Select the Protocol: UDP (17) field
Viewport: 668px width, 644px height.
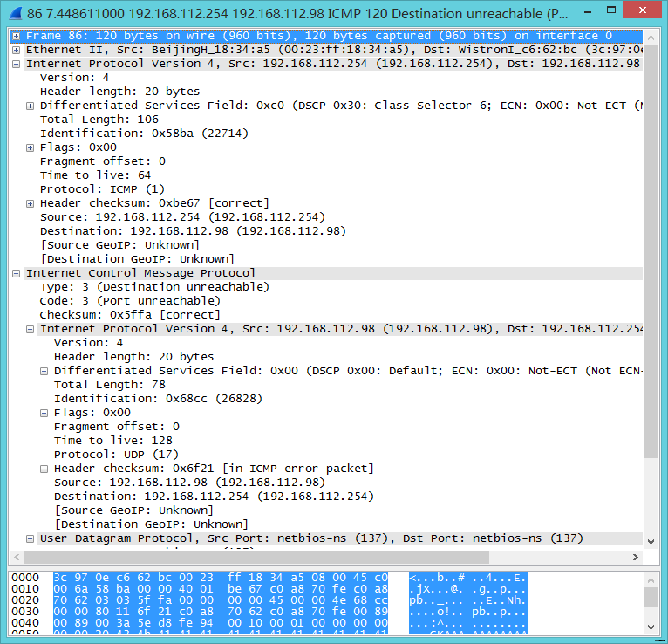(116, 455)
